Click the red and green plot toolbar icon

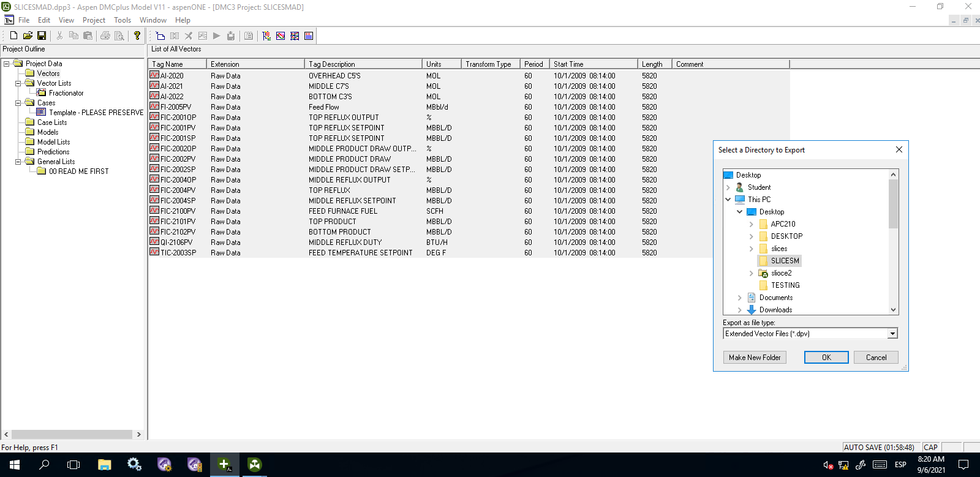[x=281, y=36]
